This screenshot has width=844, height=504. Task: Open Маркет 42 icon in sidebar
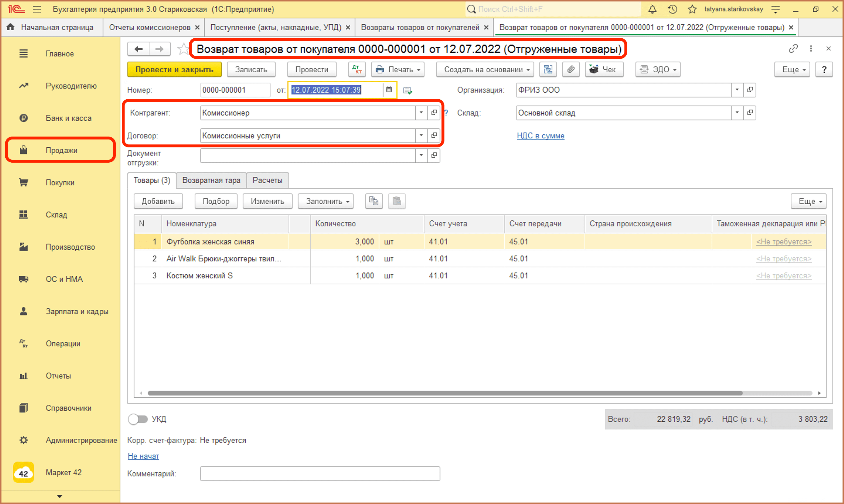(x=23, y=472)
